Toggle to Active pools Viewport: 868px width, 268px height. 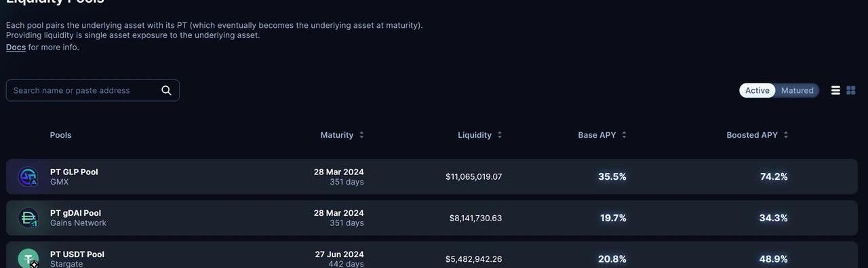(x=757, y=90)
